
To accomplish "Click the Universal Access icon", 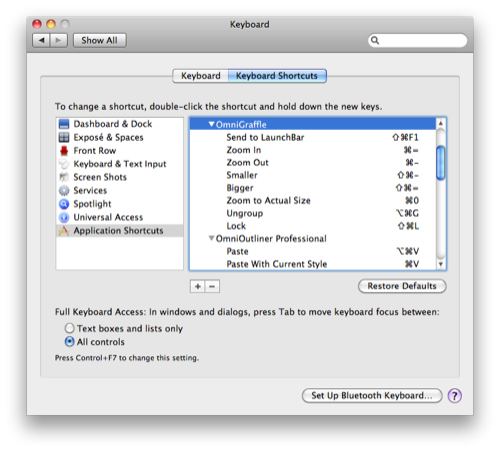I will point(64,217).
